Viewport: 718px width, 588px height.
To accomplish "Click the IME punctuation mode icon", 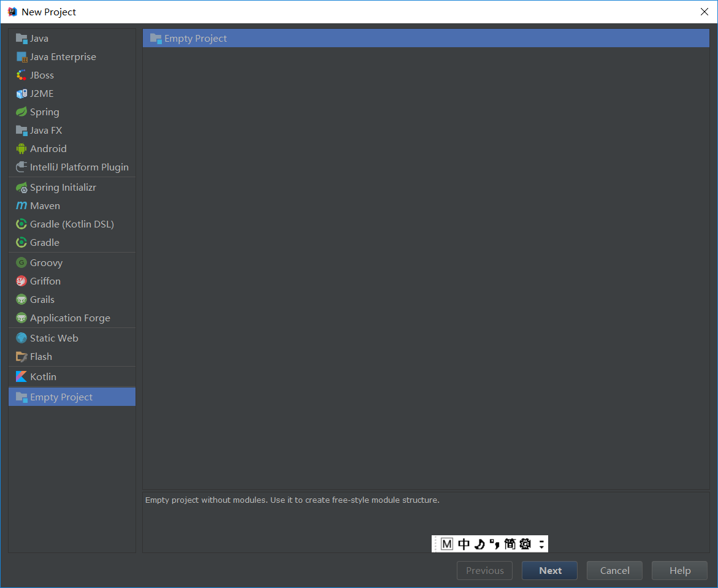I will coord(495,544).
